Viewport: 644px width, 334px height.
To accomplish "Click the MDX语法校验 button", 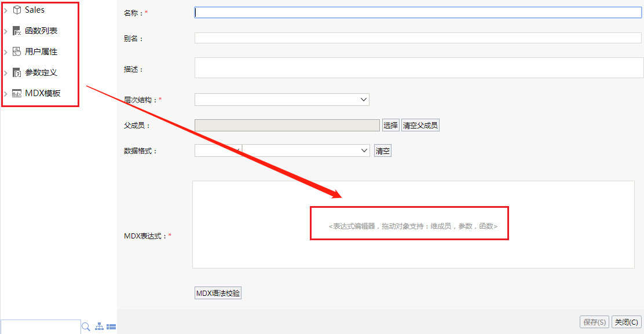I will (x=218, y=293).
